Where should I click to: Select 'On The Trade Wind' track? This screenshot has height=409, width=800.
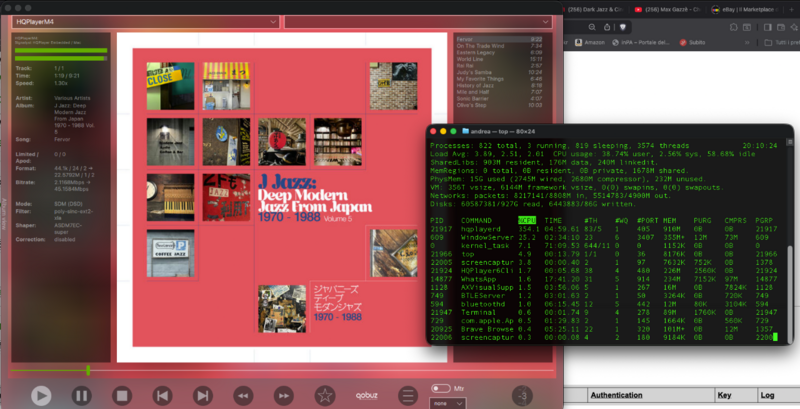point(499,46)
